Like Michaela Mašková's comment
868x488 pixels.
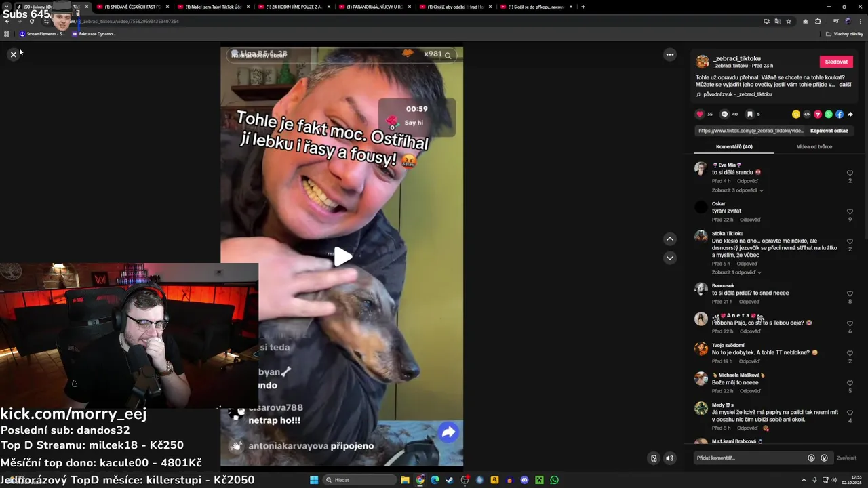point(850,383)
